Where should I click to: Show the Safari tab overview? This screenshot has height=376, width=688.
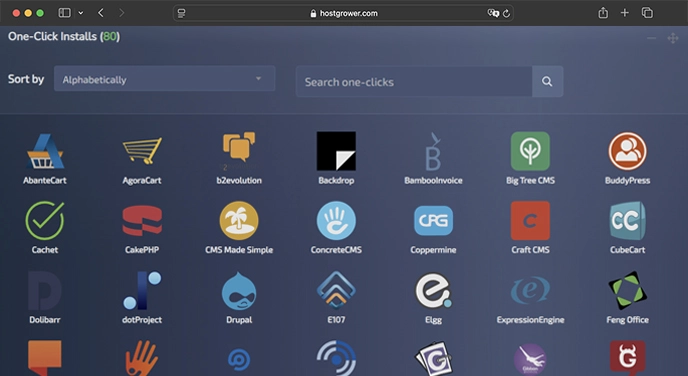pyautogui.click(x=647, y=13)
